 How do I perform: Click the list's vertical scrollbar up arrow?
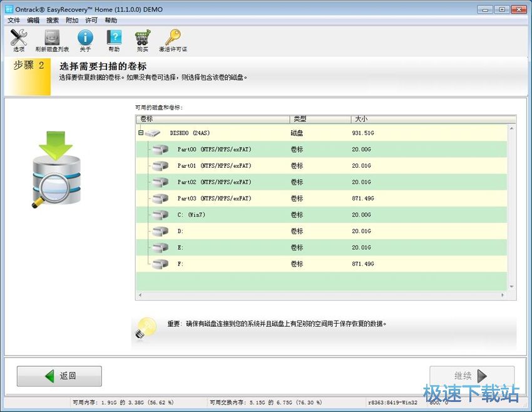(x=511, y=128)
